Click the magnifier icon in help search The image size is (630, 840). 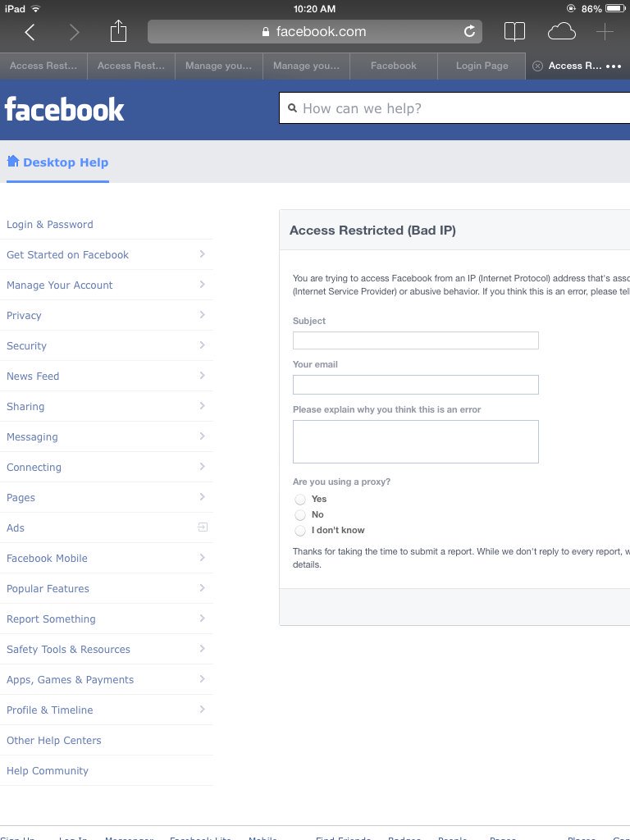(293, 108)
